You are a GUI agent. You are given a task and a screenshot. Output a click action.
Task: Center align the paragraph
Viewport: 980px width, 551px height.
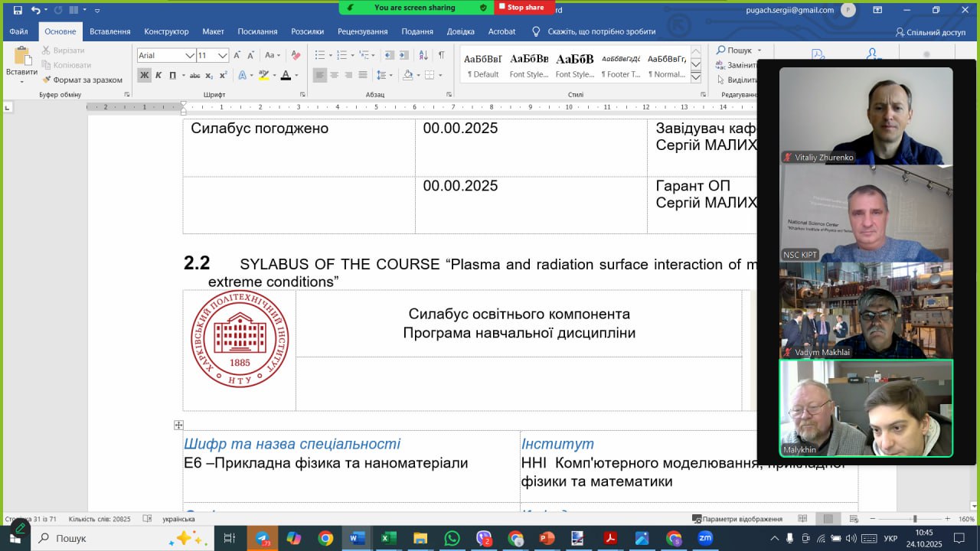334,75
